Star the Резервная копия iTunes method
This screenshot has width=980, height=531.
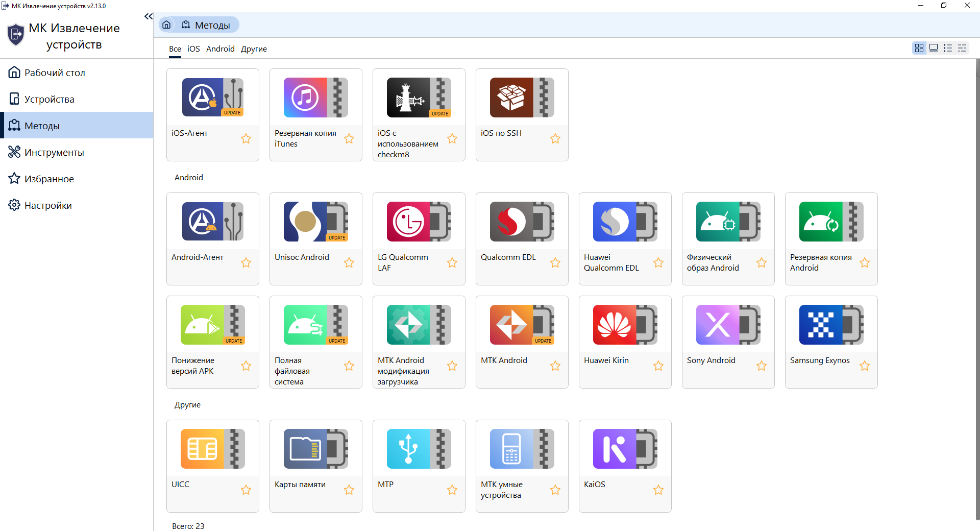[x=349, y=138]
